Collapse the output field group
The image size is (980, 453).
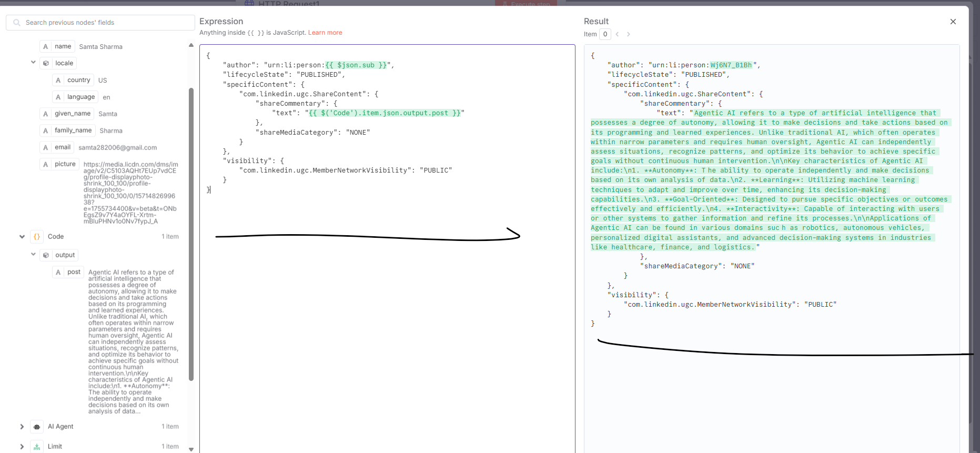coord(33,255)
